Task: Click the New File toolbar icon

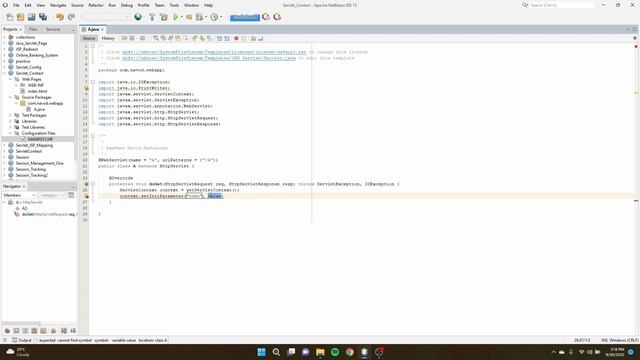Action: (x=9, y=17)
